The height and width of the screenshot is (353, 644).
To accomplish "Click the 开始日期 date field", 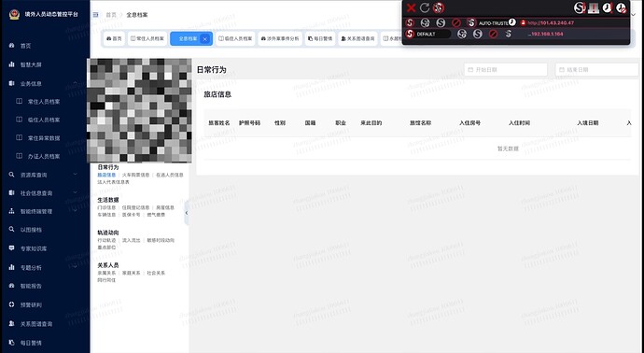I will coord(506,69).
